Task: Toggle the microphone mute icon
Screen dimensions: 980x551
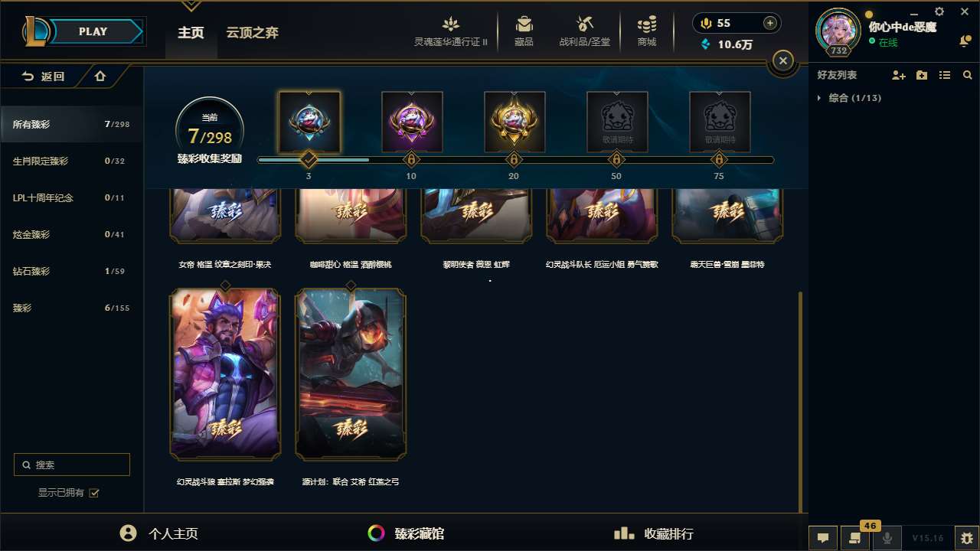Action: (x=887, y=537)
